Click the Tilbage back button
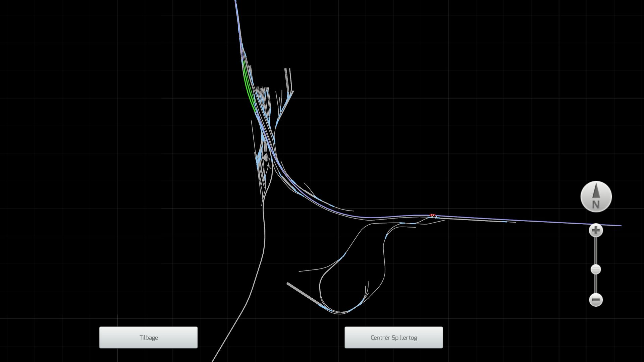This screenshot has height=362, width=644. pyautogui.click(x=148, y=338)
